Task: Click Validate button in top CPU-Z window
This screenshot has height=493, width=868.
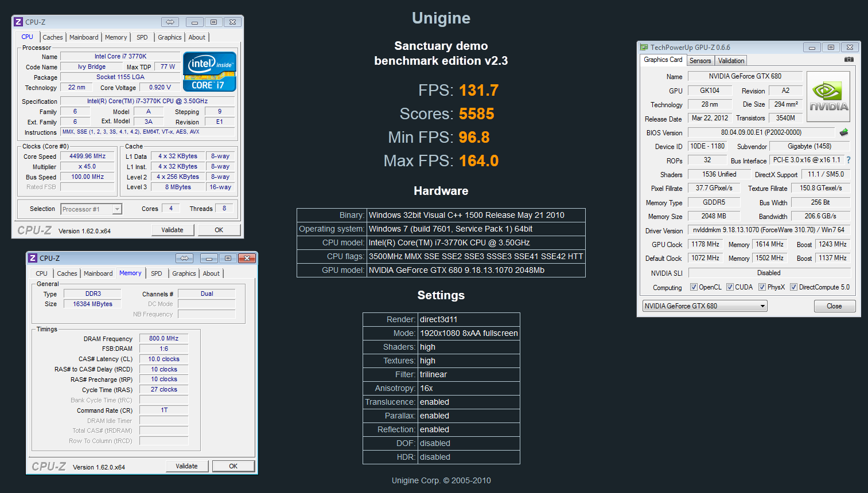Action: (x=173, y=230)
